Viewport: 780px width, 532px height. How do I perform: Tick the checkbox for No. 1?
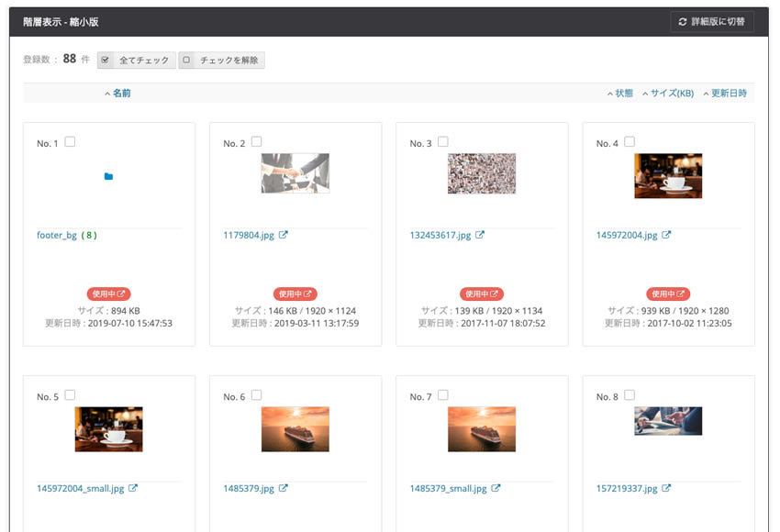70,141
